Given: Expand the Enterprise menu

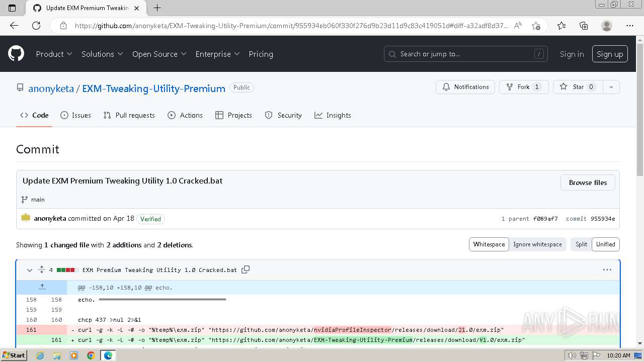Looking at the screenshot, I should tap(217, 54).
